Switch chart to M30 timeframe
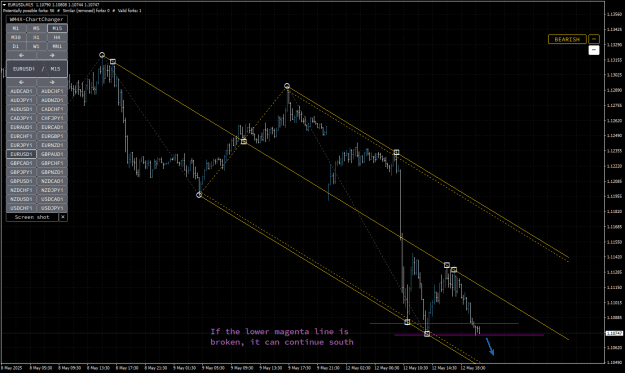Image resolution: width=625 pixels, height=373 pixels. [16, 37]
